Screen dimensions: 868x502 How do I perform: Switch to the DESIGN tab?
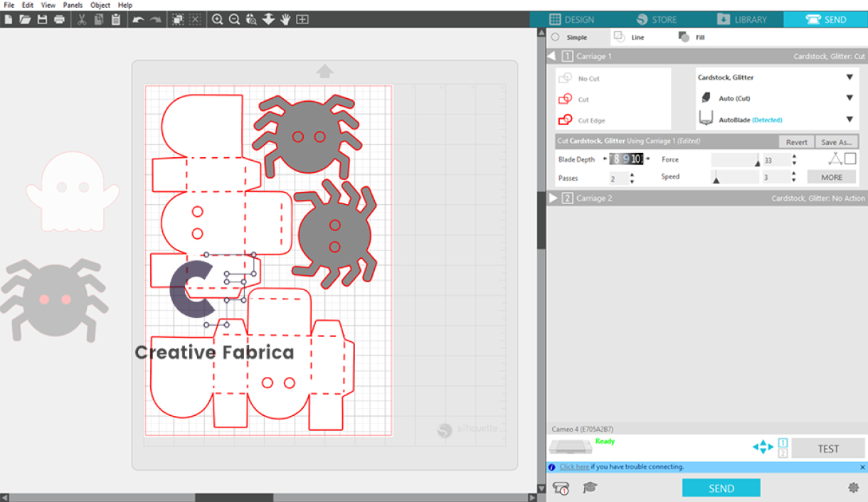tap(571, 19)
